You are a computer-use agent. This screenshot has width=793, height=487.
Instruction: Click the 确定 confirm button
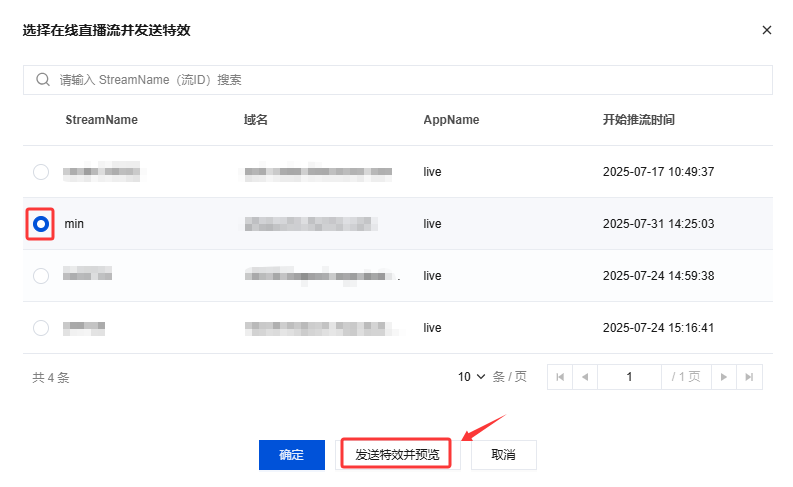[x=292, y=455]
